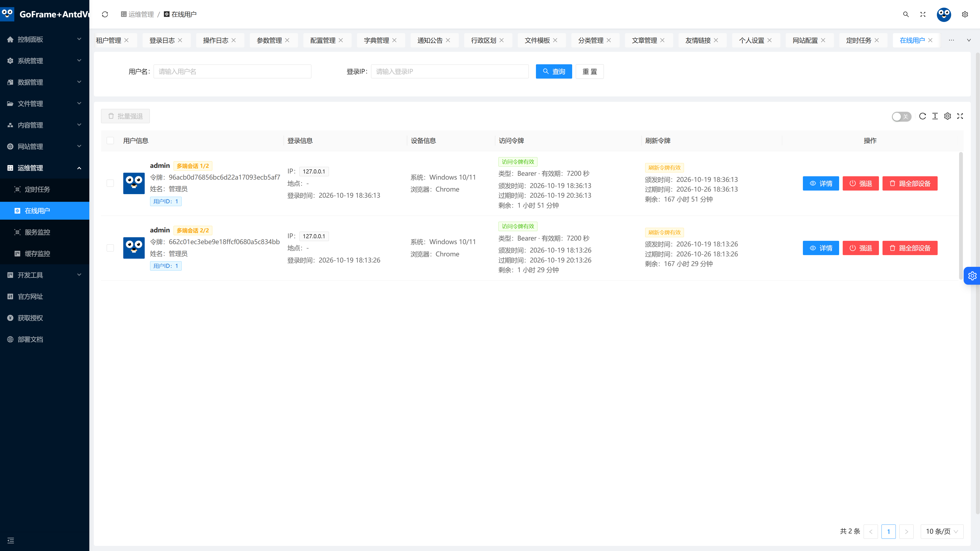Expand the 系统管理 sidebar menu
Viewport: 980px width, 551px height.
point(44,61)
